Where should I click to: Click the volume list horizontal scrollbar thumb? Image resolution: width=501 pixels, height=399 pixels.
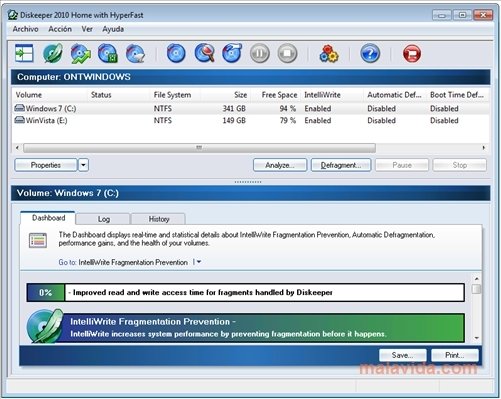(199, 148)
